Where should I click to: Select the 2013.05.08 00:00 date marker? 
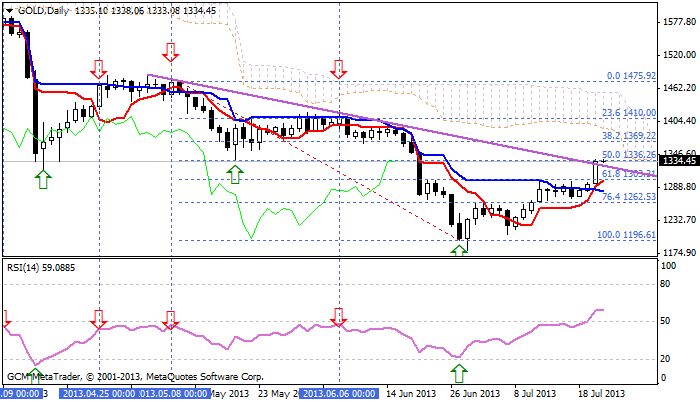click(x=174, y=394)
